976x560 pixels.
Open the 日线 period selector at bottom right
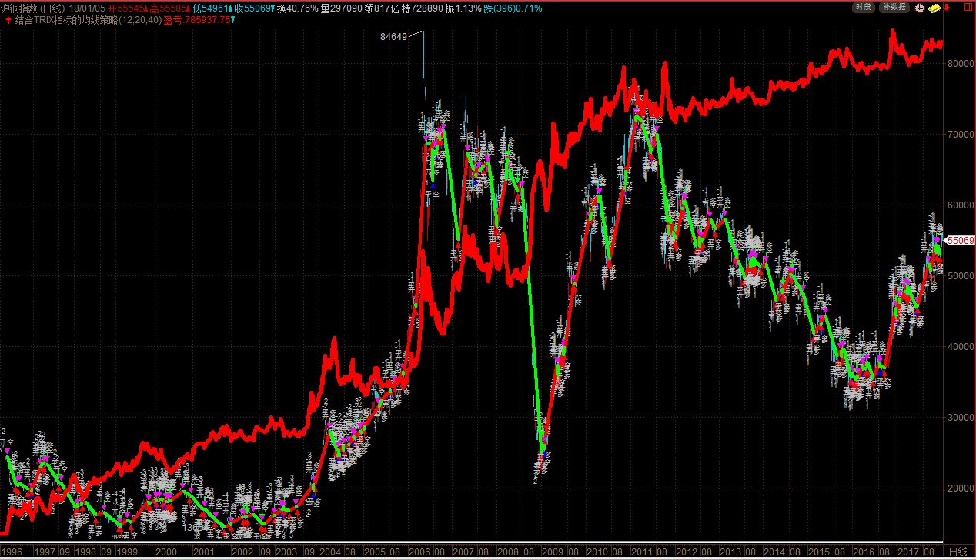pyautogui.click(x=958, y=552)
